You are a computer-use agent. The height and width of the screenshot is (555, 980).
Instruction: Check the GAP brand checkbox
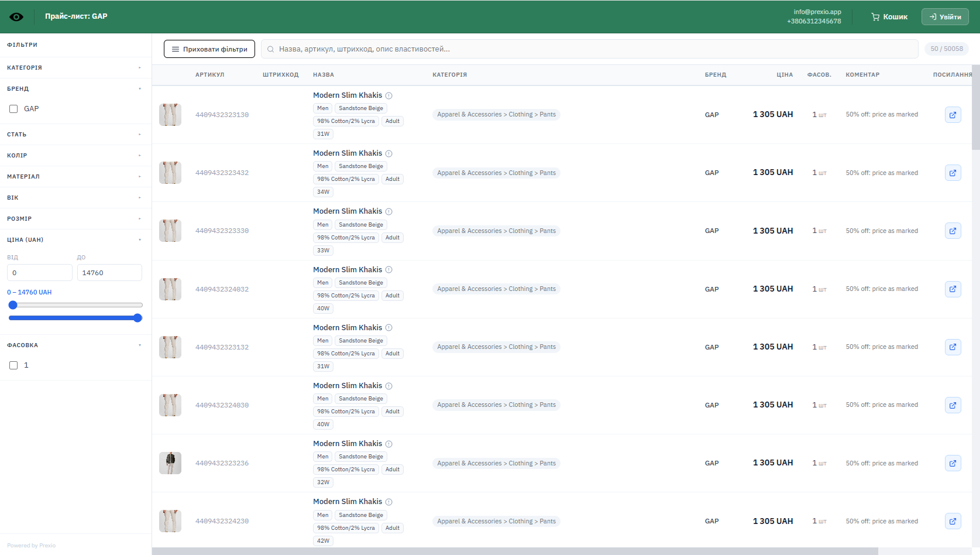click(x=13, y=109)
